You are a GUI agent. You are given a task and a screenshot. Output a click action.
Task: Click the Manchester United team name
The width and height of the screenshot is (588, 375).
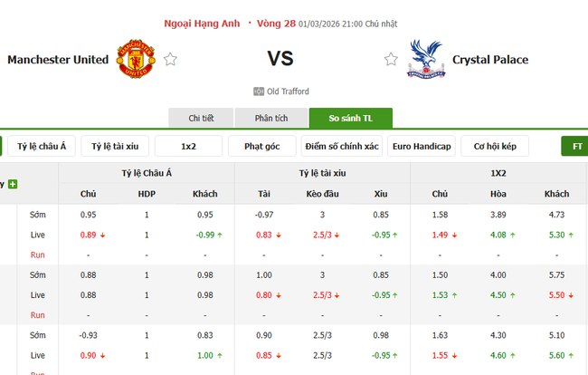[58, 60]
